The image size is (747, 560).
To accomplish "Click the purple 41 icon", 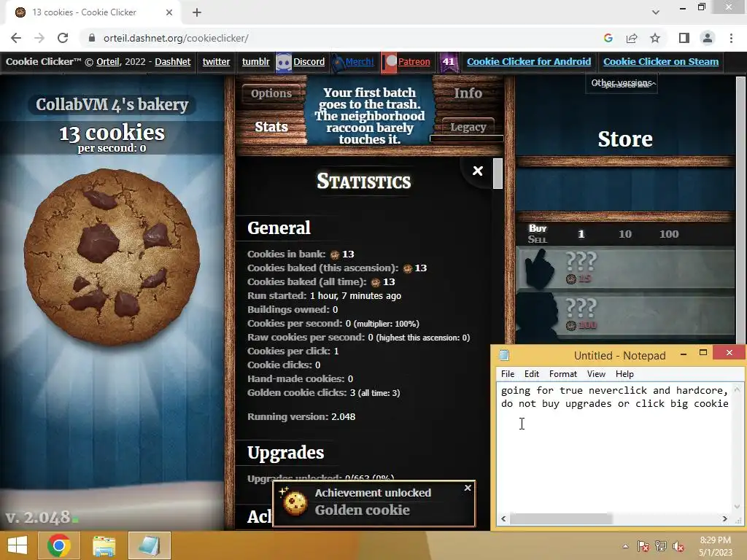I will pos(449,63).
